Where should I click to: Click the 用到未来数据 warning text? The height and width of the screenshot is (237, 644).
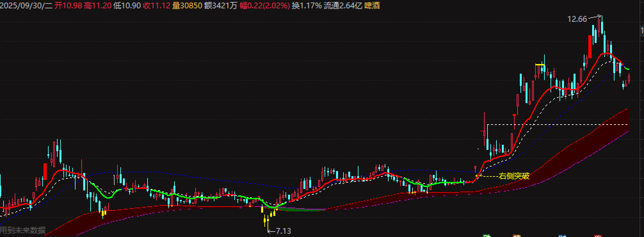point(23,230)
